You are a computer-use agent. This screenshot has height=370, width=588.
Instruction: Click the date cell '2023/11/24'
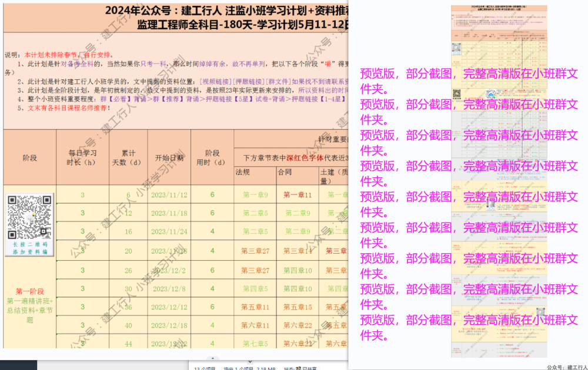(x=169, y=231)
